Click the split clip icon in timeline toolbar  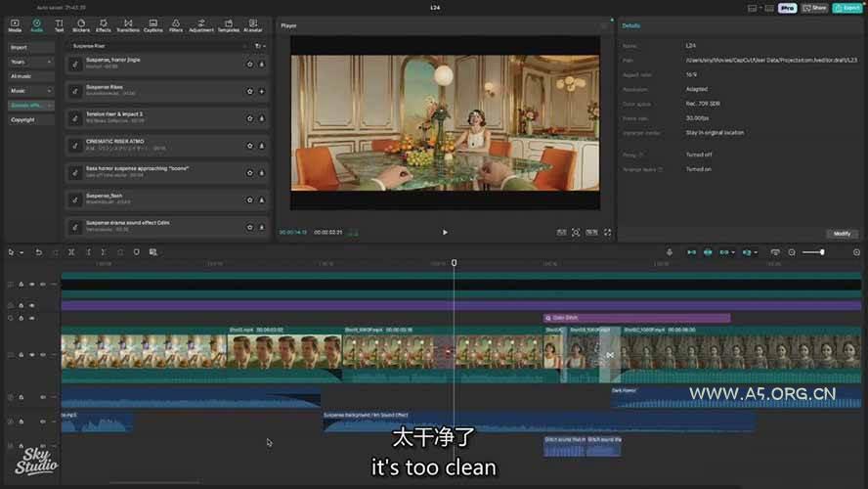pyautogui.click(x=72, y=252)
